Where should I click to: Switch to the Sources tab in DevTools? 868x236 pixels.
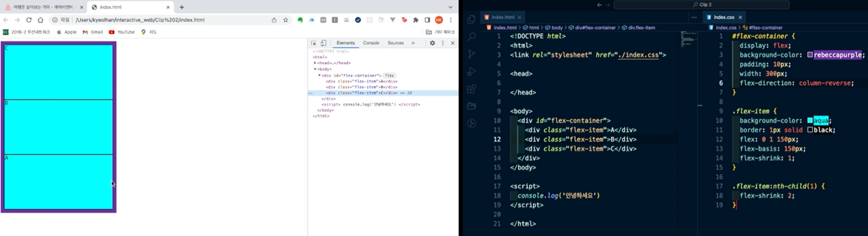[395, 43]
